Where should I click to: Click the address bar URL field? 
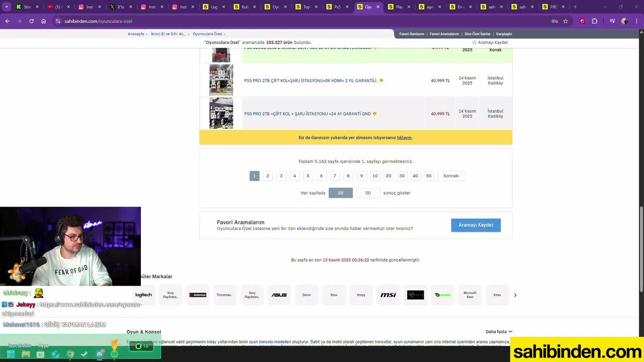(302, 21)
